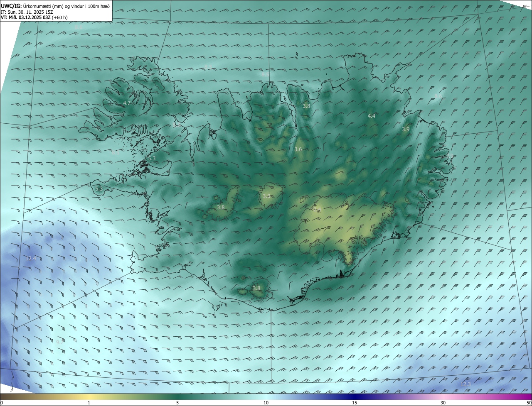
Task: Click the 12.3 value over the ocean
Action: tap(465, 384)
